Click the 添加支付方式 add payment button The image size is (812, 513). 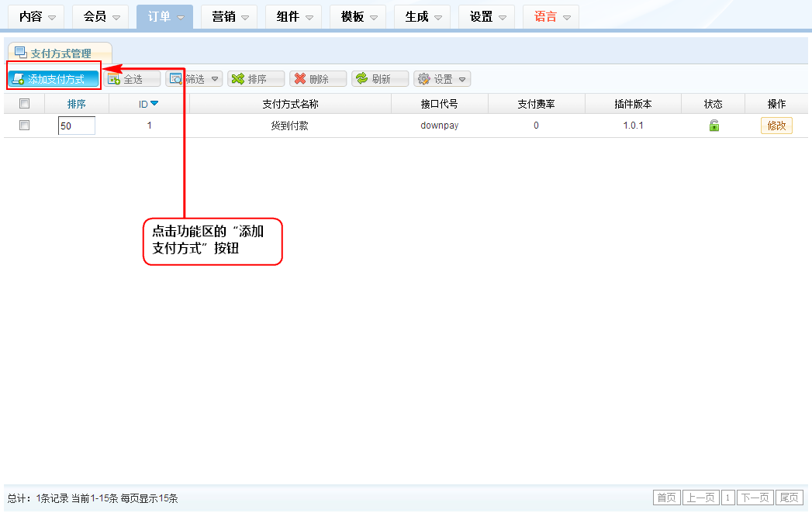click(54, 79)
